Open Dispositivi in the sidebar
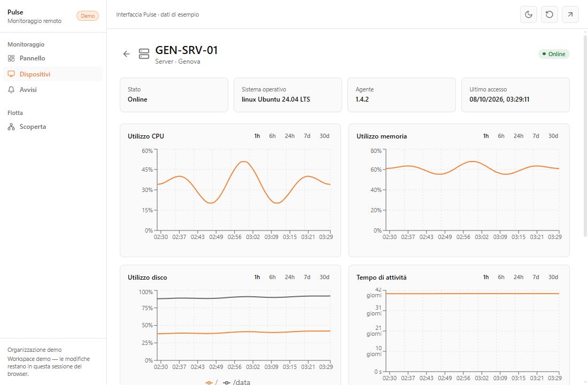The image size is (588, 385). coord(53,74)
